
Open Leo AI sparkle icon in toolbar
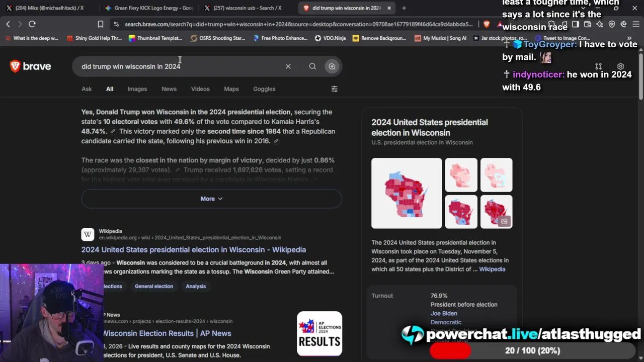coord(600,24)
